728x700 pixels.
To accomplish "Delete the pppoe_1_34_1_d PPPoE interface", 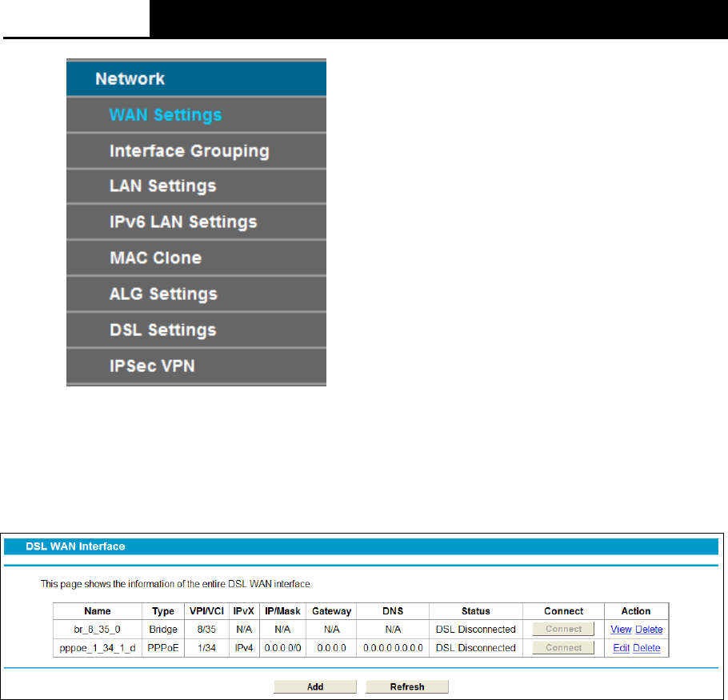I will click(646, 648).
